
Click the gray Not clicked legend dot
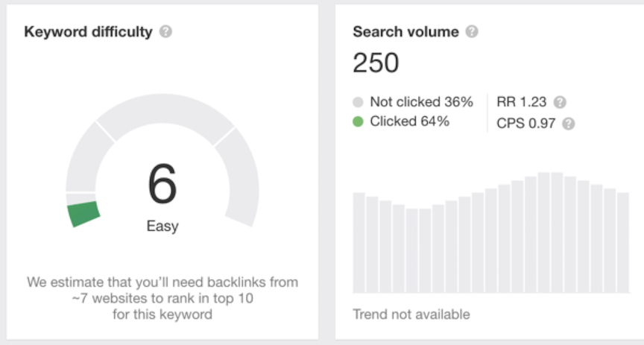pyautogui.click(x=358, y=102)
